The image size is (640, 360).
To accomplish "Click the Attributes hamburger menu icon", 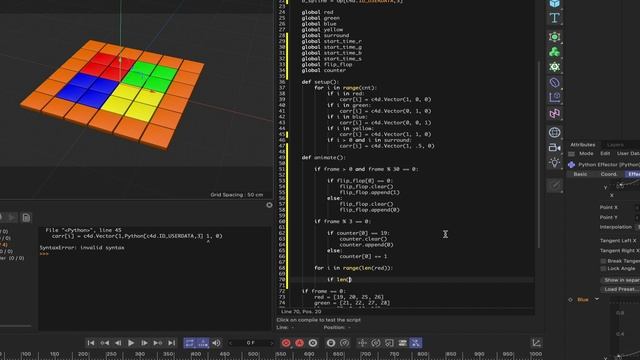I will pos(571,154).
